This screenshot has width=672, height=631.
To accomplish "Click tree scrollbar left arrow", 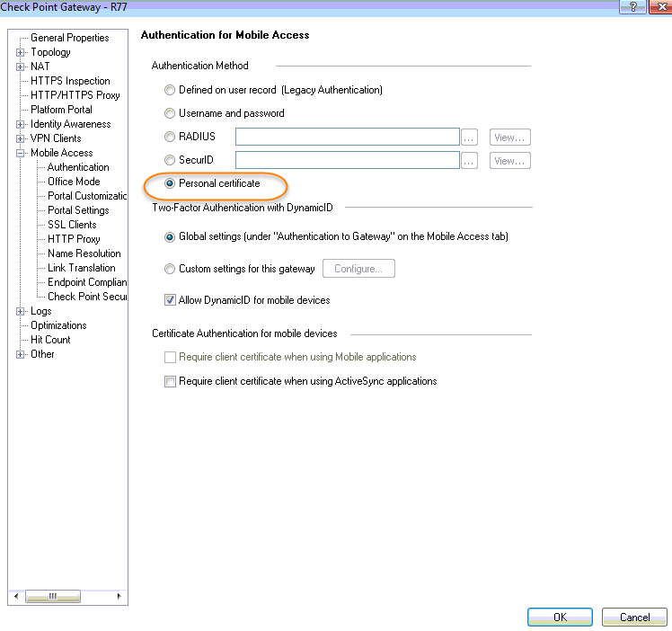I will 16,596.
